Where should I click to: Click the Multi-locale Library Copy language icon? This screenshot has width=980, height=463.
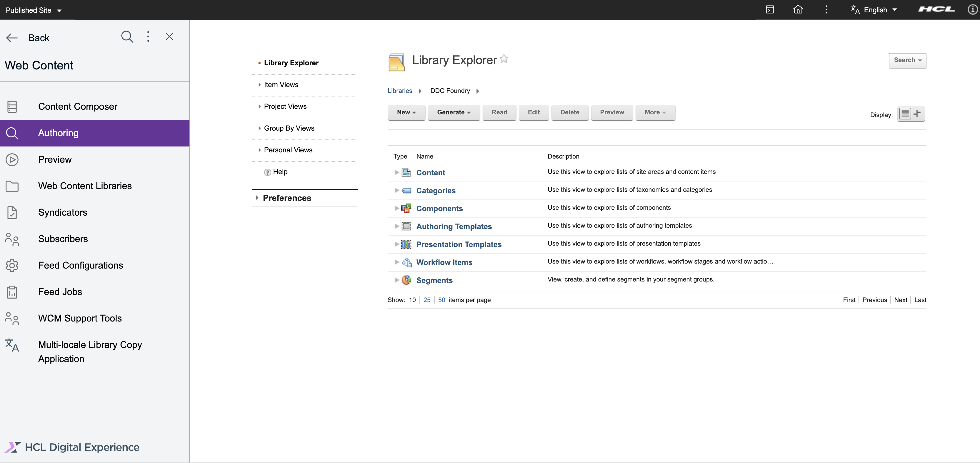tap(12, 345)
